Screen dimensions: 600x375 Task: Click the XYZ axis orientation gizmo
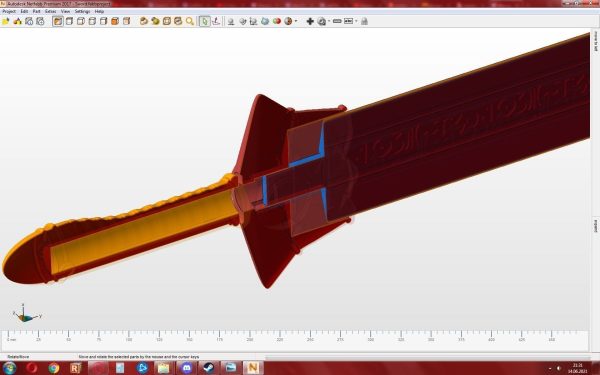[25, 314]
